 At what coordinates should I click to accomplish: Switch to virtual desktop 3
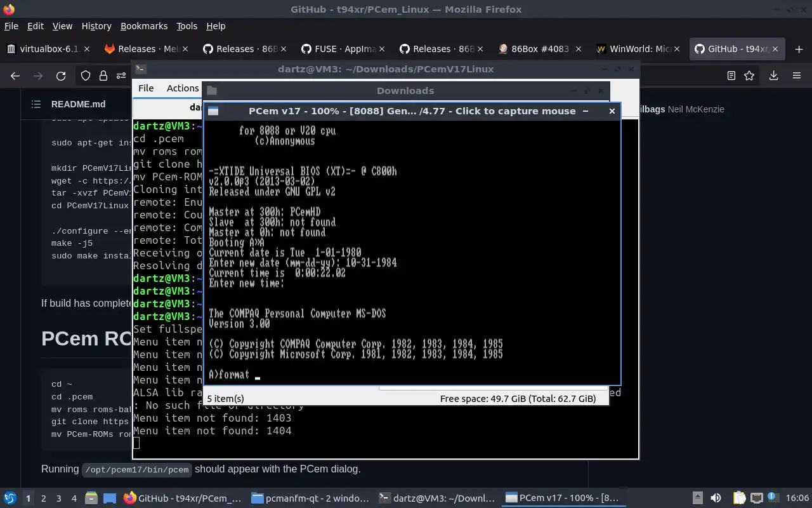pos(59,498)
